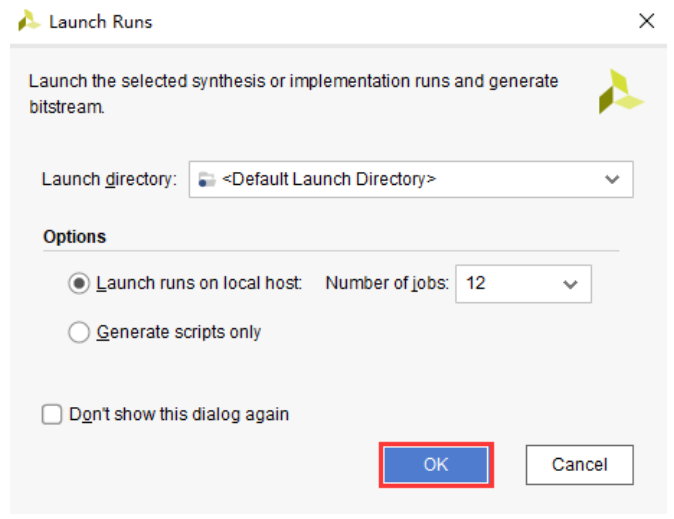Select the Launch runs on local host radio
The height and width of the screenshot is (519, 674).
point(79,283)
